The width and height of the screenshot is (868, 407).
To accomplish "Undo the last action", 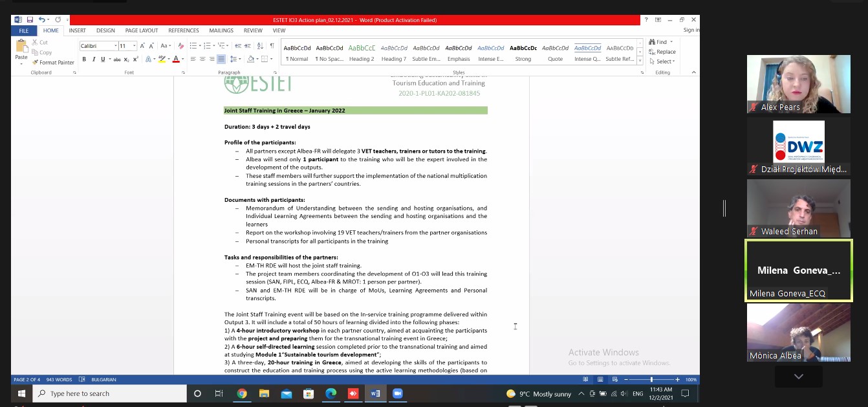I will [x=42, y=20].
